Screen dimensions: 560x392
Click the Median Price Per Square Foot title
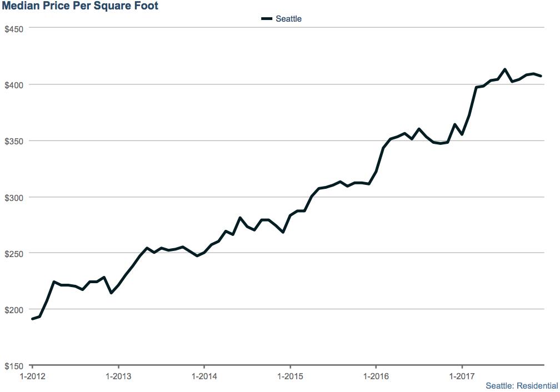pos(81,7)
